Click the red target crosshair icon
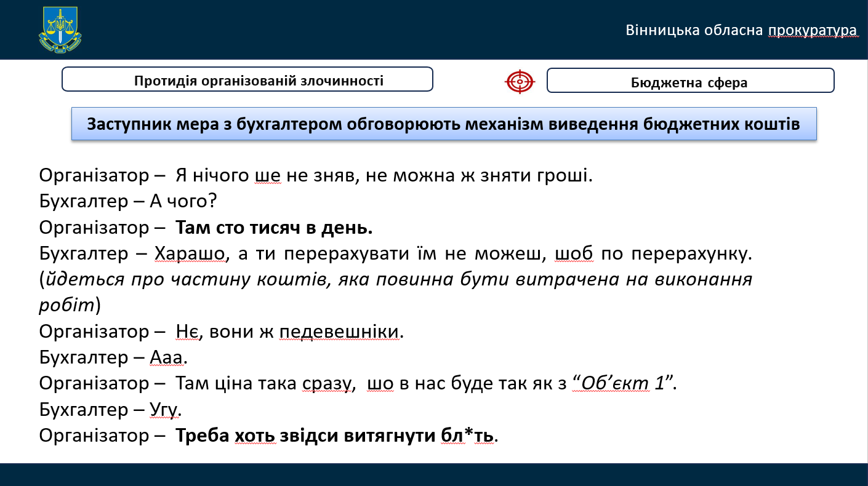 tap(520, 81)
